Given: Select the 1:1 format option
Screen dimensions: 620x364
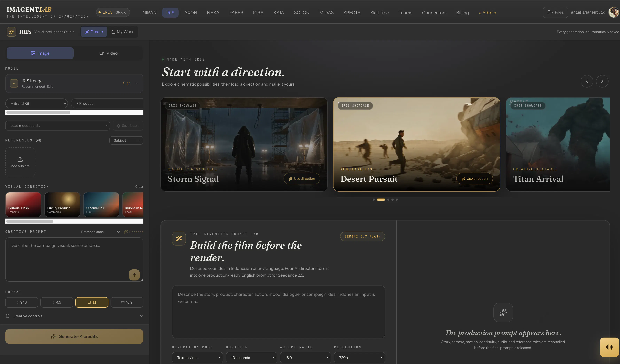Looking at the screenshot, I should coord(92,302).
